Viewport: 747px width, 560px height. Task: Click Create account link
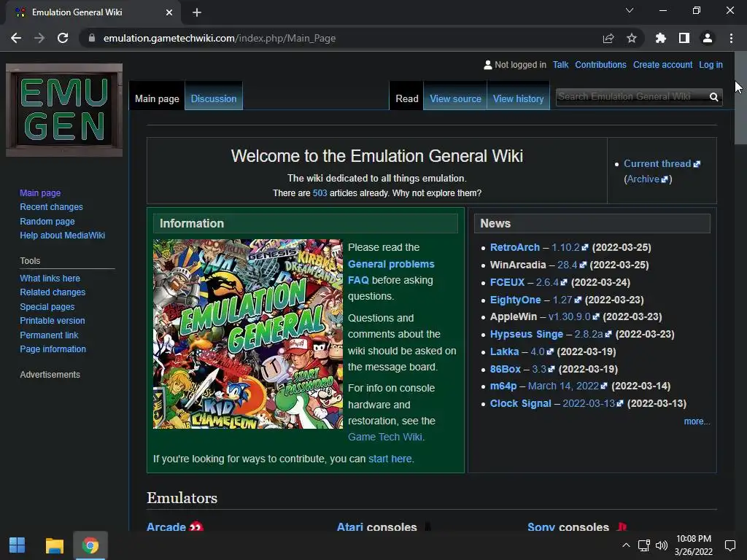[662, 65]
